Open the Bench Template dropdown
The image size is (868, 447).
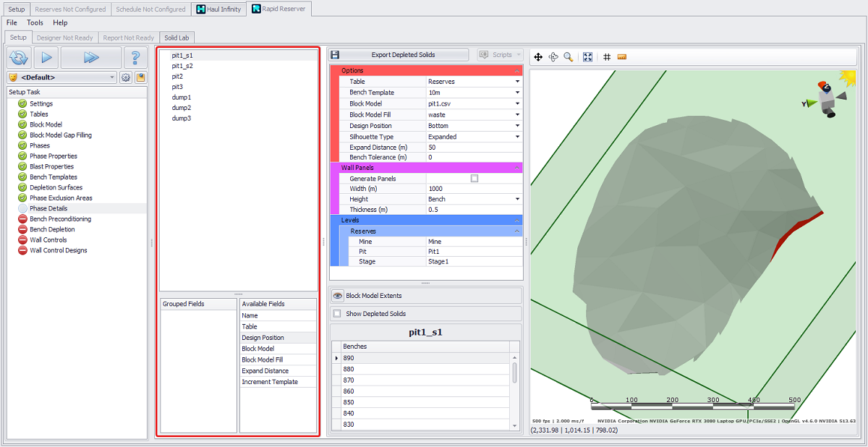pyautogui.click(x=517, y=93)
